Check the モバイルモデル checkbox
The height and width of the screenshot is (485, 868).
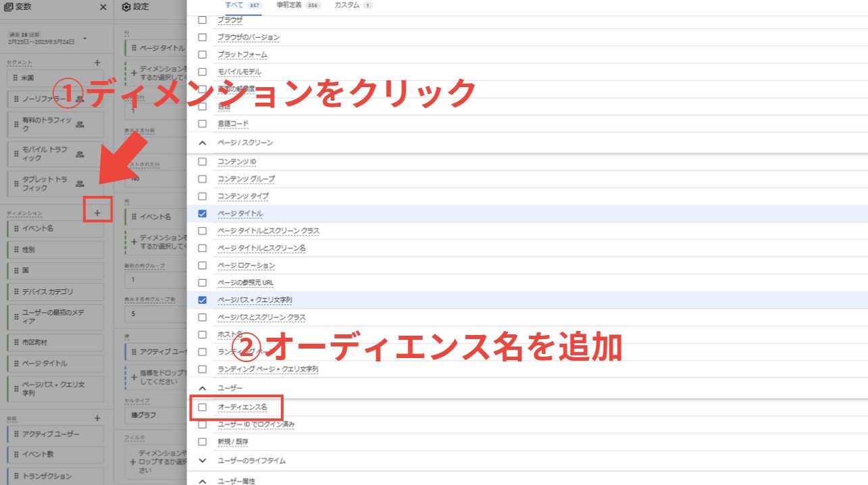pos(202,72)
